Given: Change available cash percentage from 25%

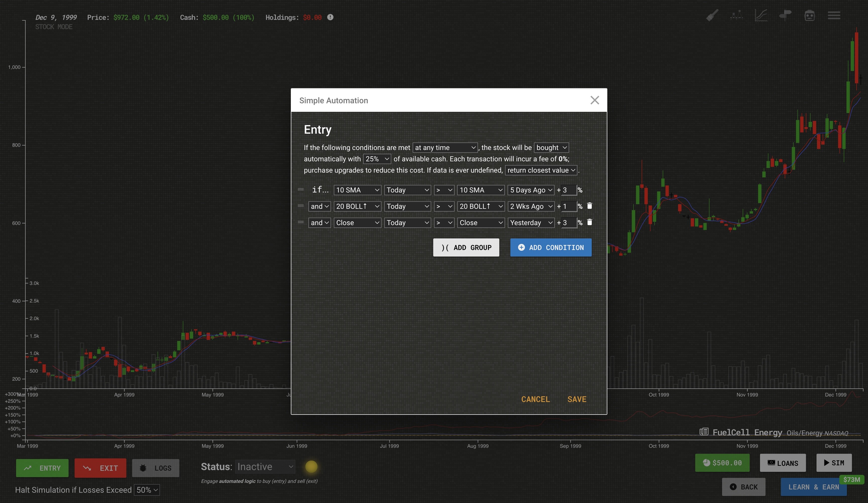Looking at the screenshot, I should 377,159.
